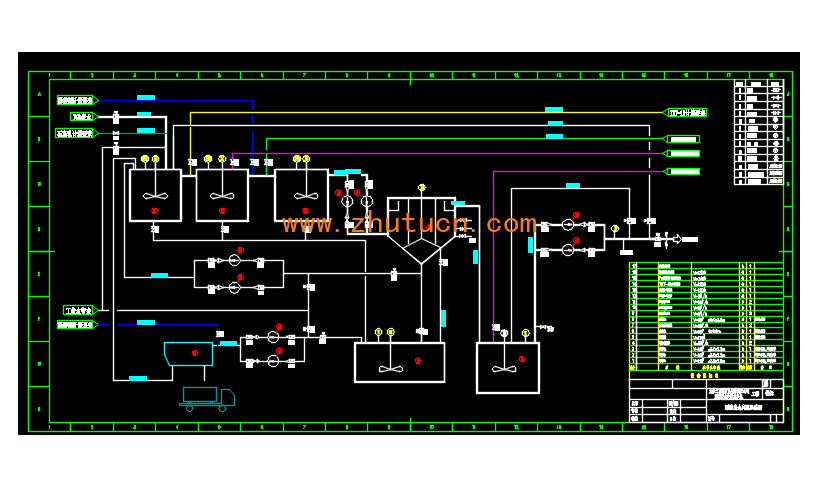The height and width of the screenshot is (488, 818).
Task: Click the symbol legend table in the corner
Action: (x=759, y=132)
